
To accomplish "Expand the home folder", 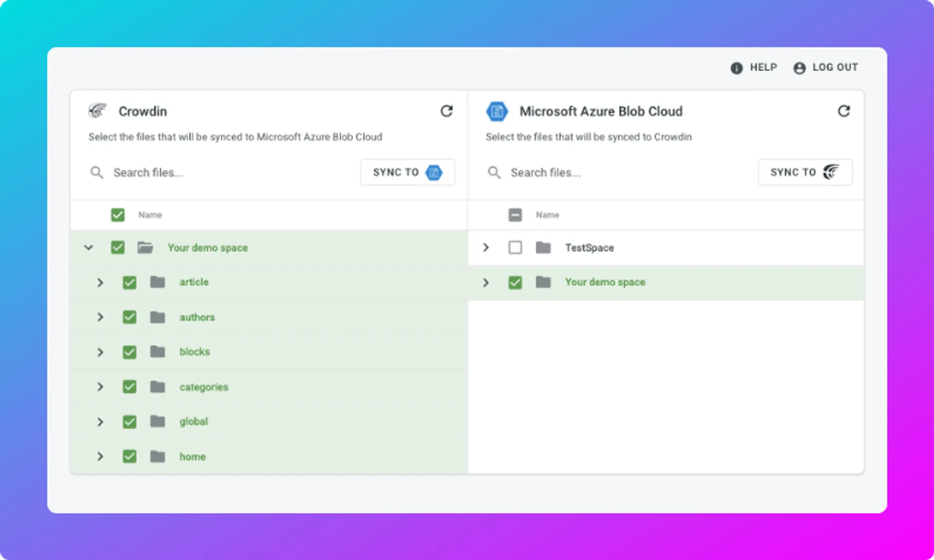I will [x=100, y=456].
